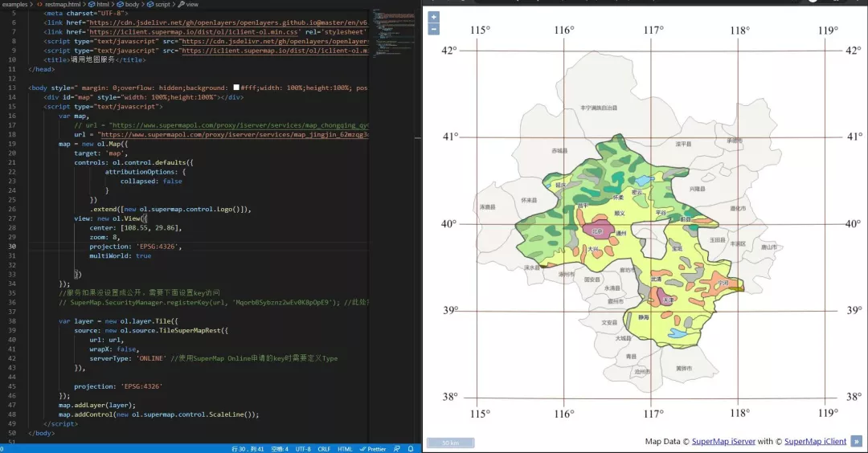
Task: Click the top 117° longitude label on map
Action: click(x=653, y=30)
